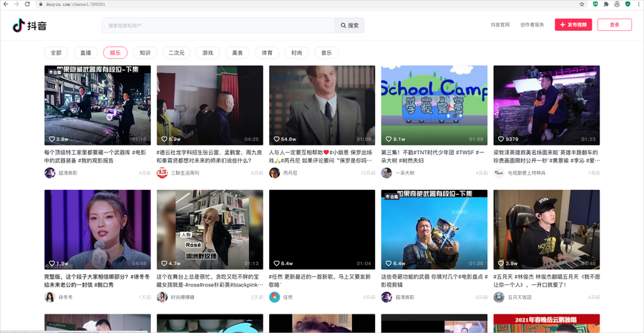Open 超清剪影 avatar under weapons-vault video
This screenshot has width=644, height=333.
pyautogui.click(x=49, y=173)
